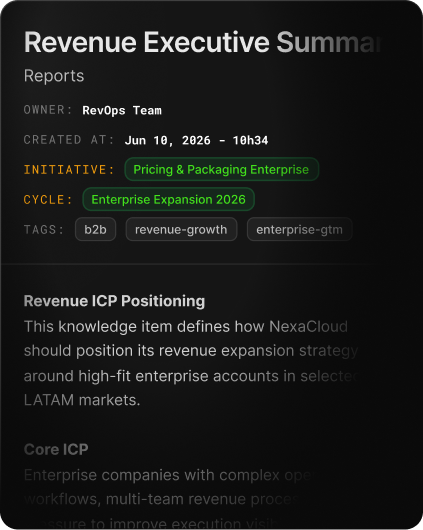
Task: Click the INITIATIVE field label
Action: tap(69, 170)
